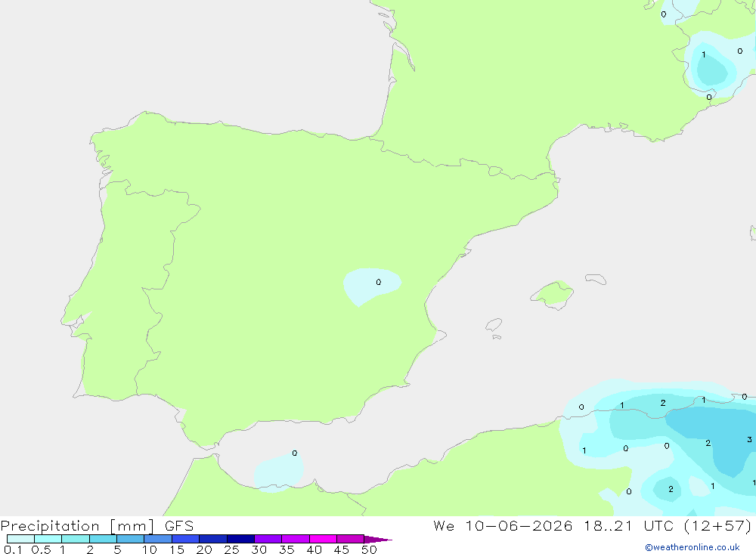Select the 15 to 20 mm legend swatch

click(186, 539)
